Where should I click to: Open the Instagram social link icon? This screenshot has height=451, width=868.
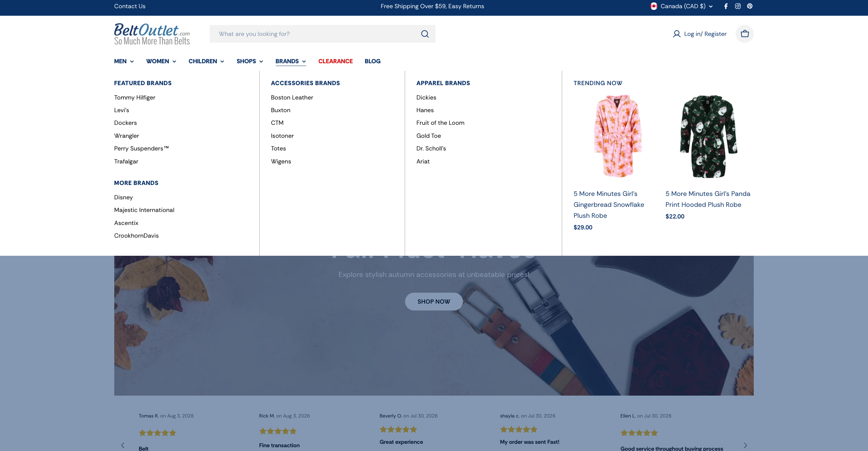(738, 6)
